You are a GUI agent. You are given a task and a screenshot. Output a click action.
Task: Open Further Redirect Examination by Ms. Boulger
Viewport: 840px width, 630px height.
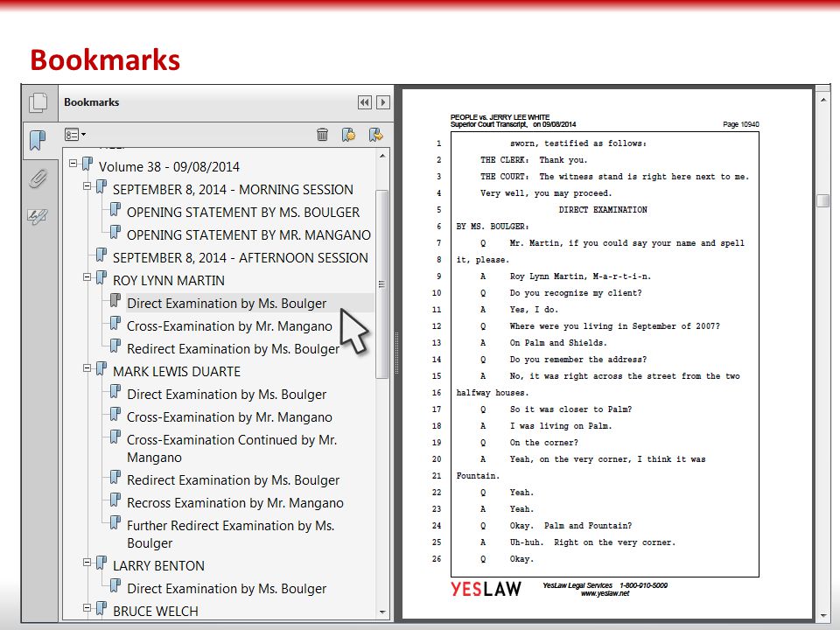click(230, 534)
